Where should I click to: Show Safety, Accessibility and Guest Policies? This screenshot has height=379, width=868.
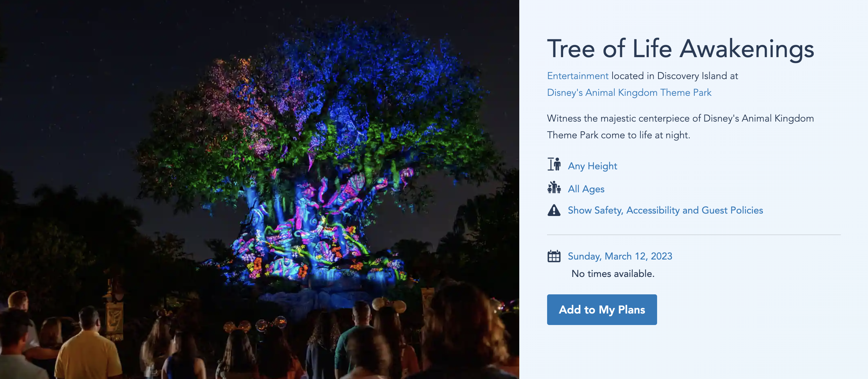point(665,210)
